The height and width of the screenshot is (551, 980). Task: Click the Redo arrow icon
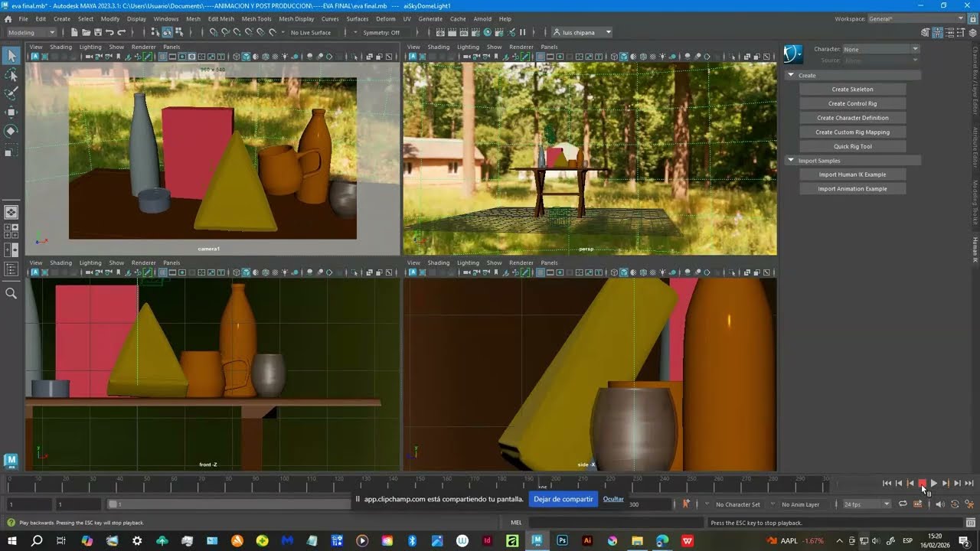[x=121, y=32]
